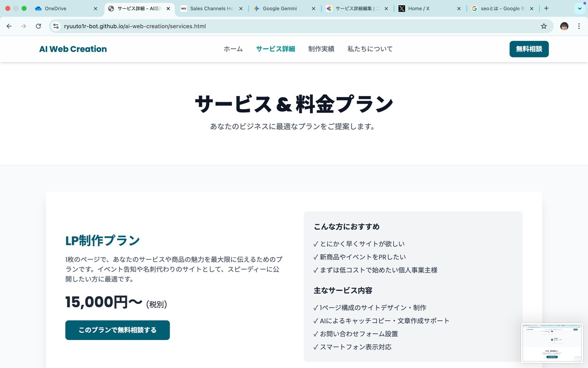Click the browser forward arrow

24,26
